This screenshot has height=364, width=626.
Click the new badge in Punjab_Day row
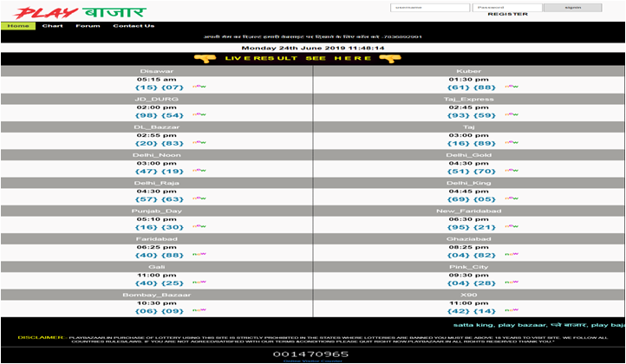[199, 226]
